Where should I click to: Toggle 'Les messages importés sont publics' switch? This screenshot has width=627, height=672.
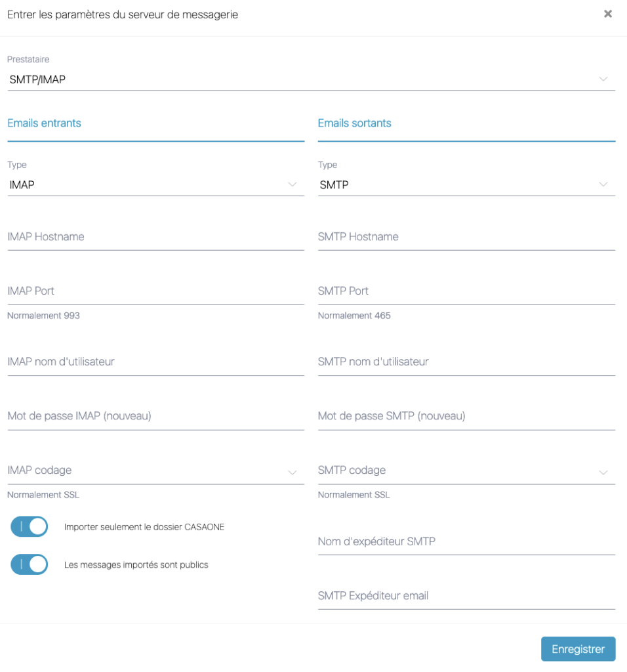click(30, 564)
